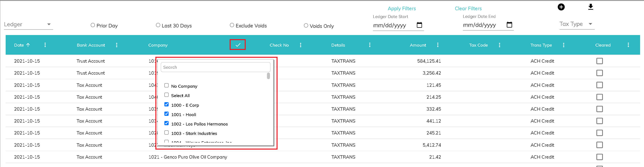Uncheck the 1001 - Hooli company
Viewport: 644px width, 167px height.
167,114
